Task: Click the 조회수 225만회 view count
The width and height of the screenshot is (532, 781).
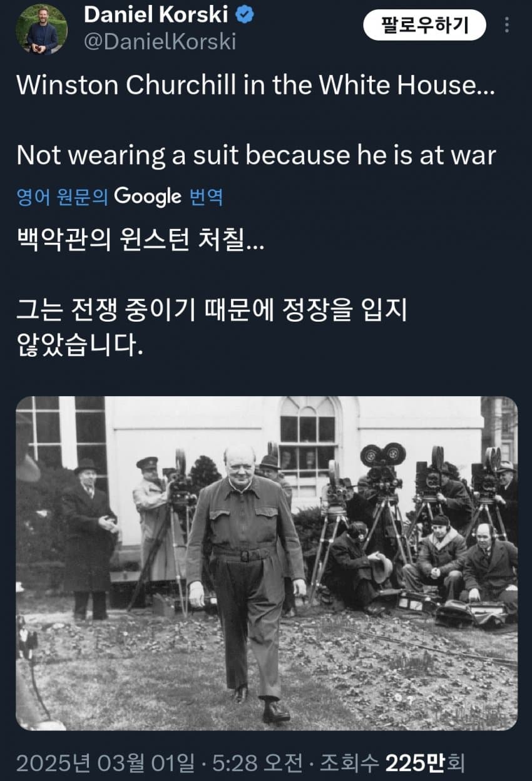Action: click(x=393, y=763)
